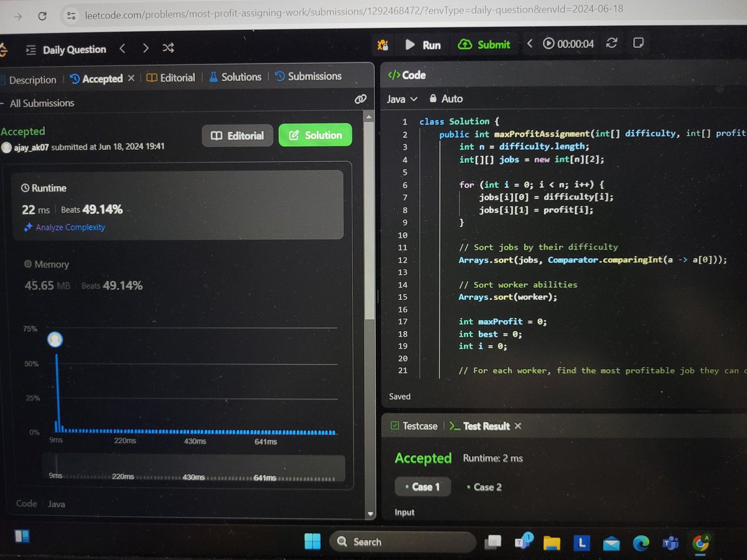747x560 pixels.
Task: Open File Explorer from the taskbar
Action: [x=552, y=543]
